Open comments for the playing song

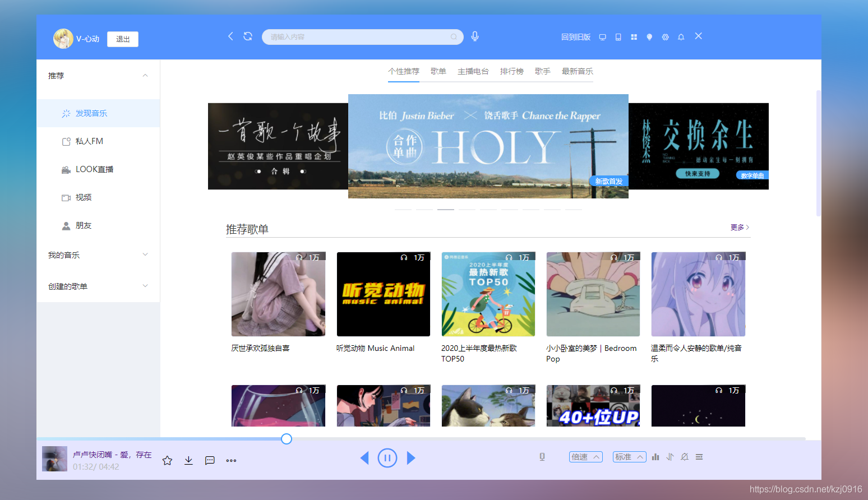210,461
